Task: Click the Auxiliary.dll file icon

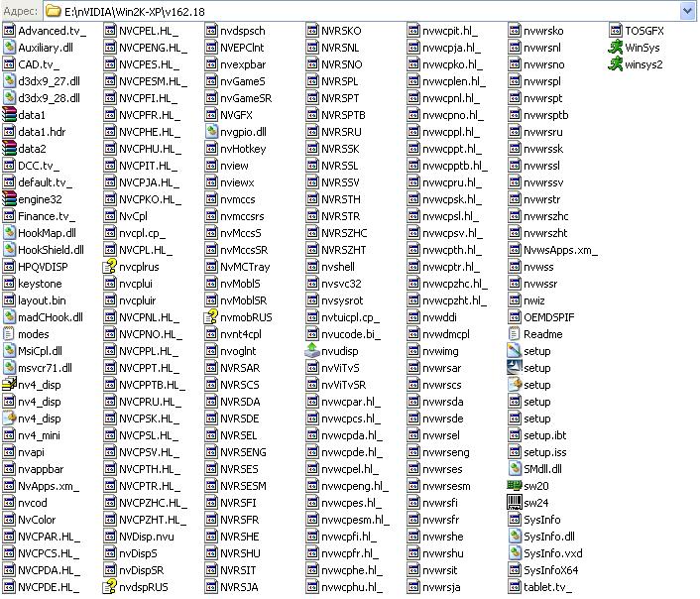Action: pos(9,48)
